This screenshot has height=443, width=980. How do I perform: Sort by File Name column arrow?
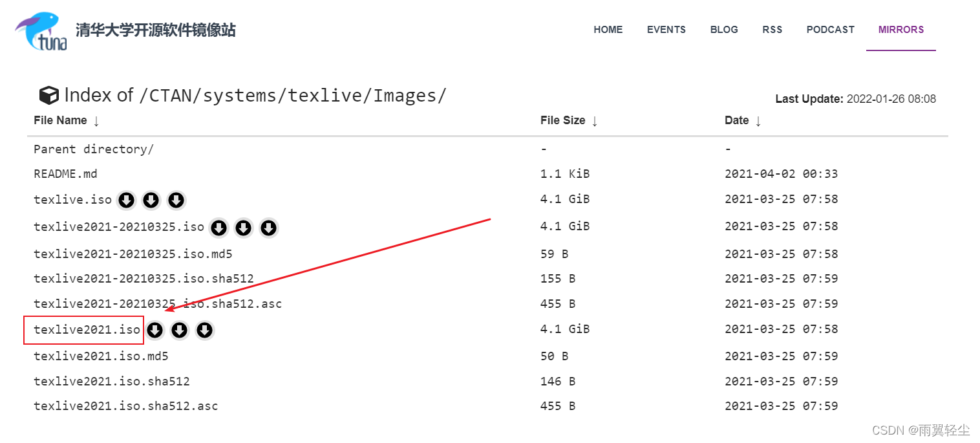[x=96, y=121]
